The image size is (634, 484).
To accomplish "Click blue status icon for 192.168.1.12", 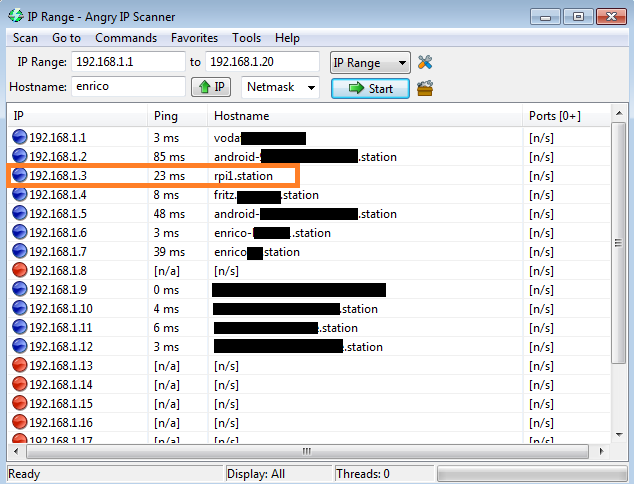I will point(19,346).
